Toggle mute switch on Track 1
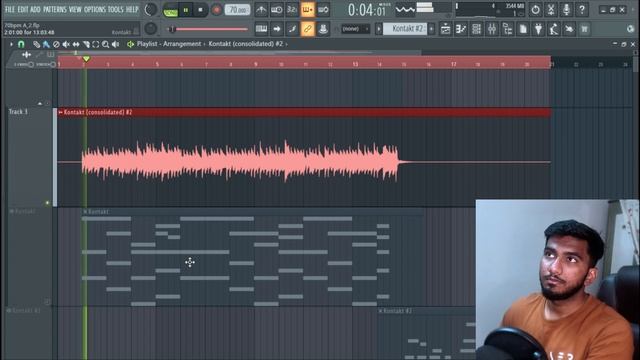Viewport: 640px width, 360px height. tap(47, 202)
